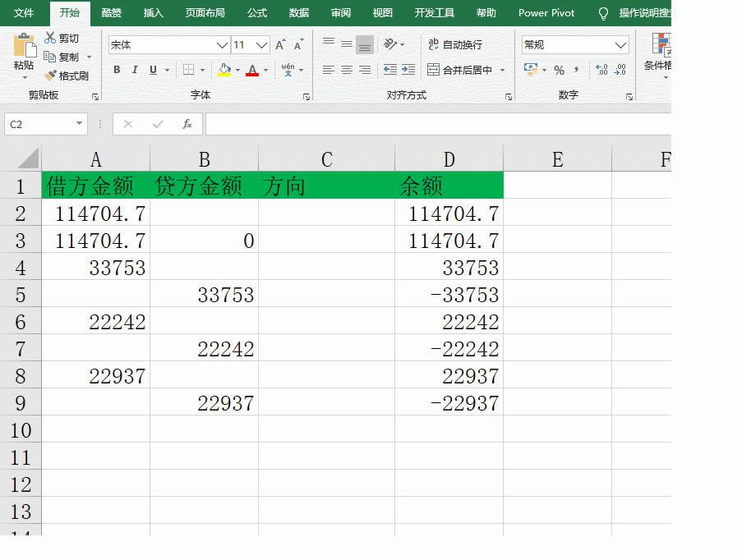Click the select-all corner triangle
742x560 pixels.
coord(28,158)
